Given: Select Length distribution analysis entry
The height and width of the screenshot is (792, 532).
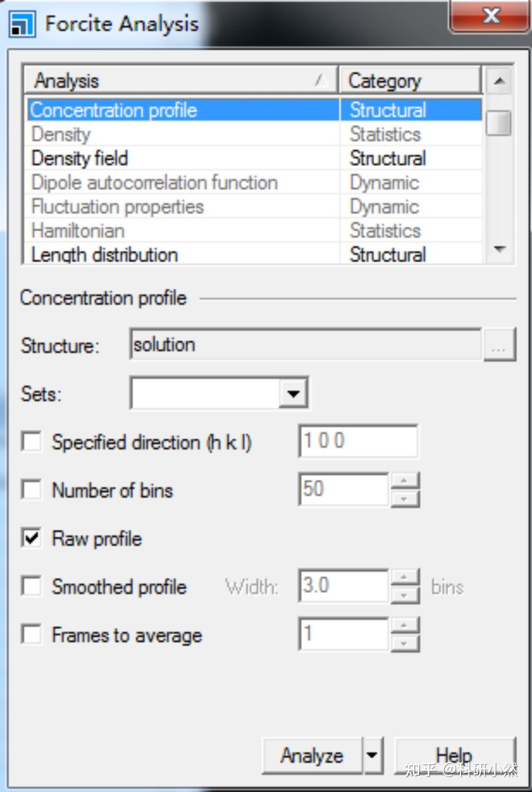Looking at the screenshot, I should tap(104, 255).
